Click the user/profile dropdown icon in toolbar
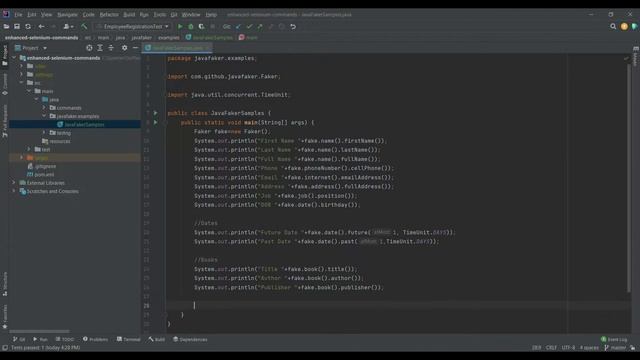Viewport: 640px width, 360px height. [68, 27]
